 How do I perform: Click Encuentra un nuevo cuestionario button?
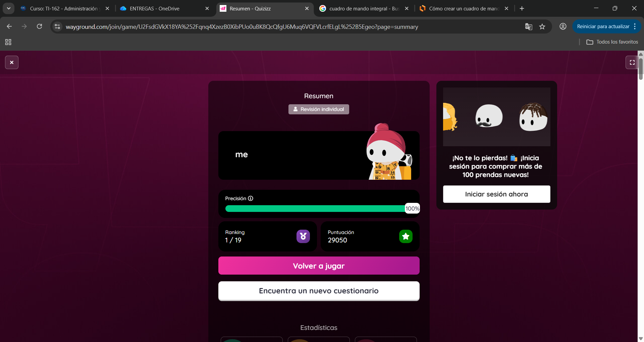click(x=319, y=291)
